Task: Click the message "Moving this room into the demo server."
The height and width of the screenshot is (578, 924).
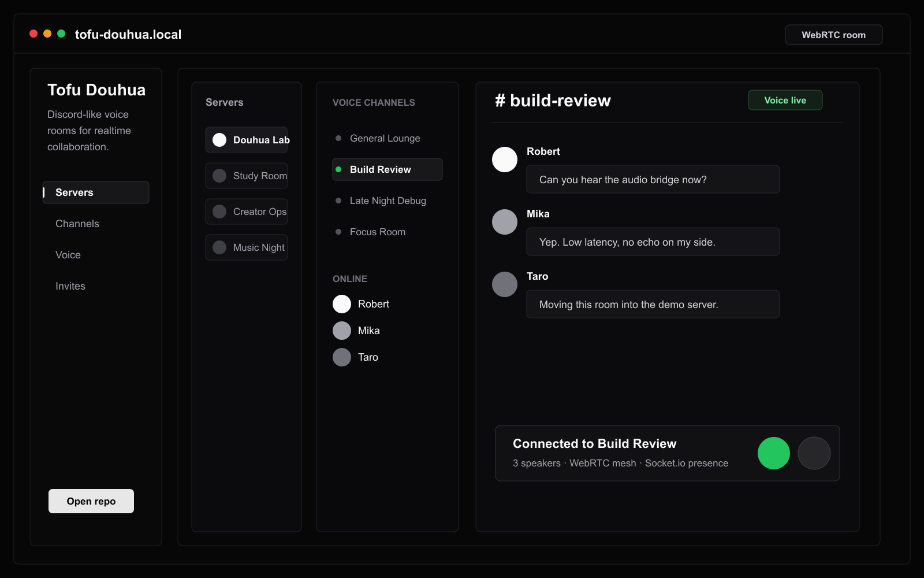Action: [x=653, y=304]
